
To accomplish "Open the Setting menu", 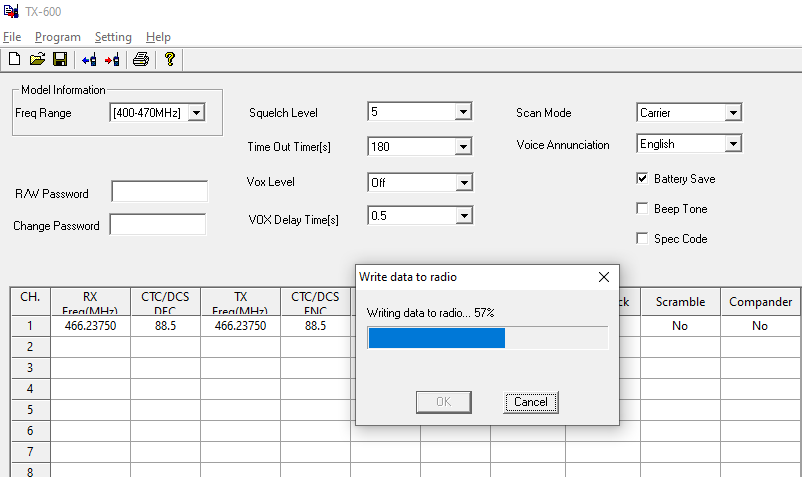I will click(113, 37).
